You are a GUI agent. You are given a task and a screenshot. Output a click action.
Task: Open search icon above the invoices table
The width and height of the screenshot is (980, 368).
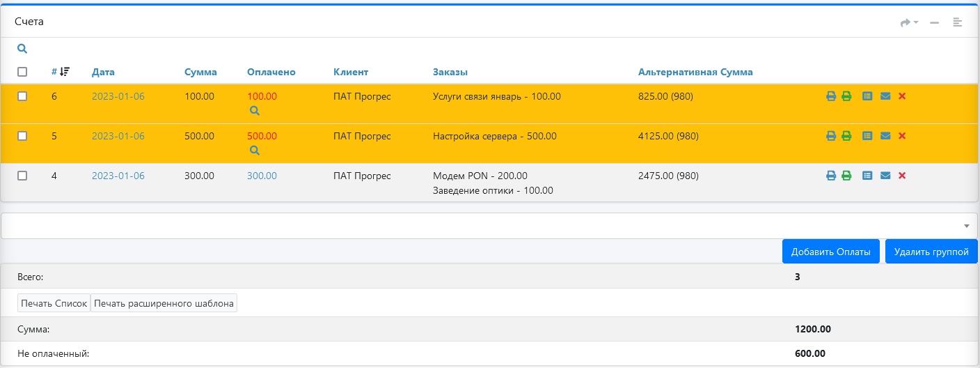tap(22, 49)
